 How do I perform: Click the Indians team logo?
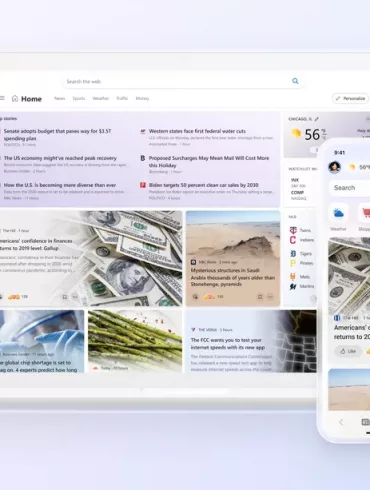pos(293,240)
